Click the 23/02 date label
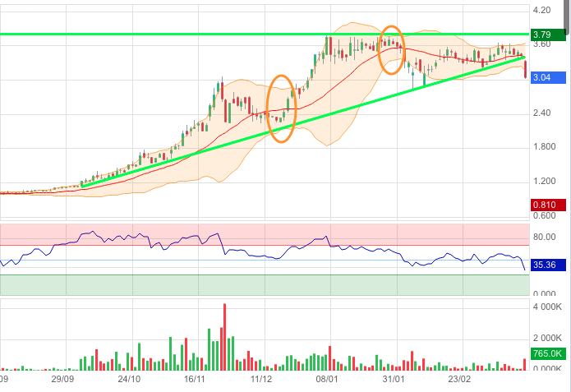The width and height of the screenshot is (571, 392). pos(459,379)
